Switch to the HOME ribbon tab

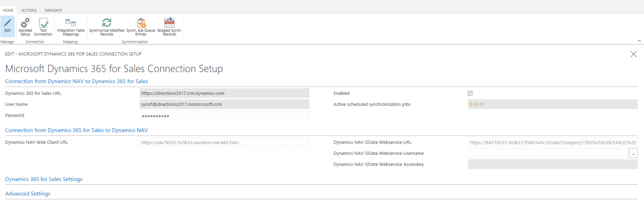pyautogui.click(x=9, y=10)
